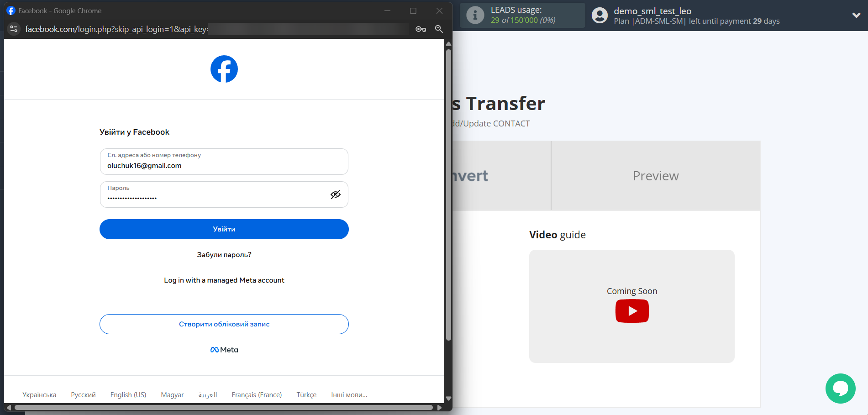Click the Facebook logo on the login page
This screenshot has height=415, width=868.
pyautogui.click(x=224, y=69)
